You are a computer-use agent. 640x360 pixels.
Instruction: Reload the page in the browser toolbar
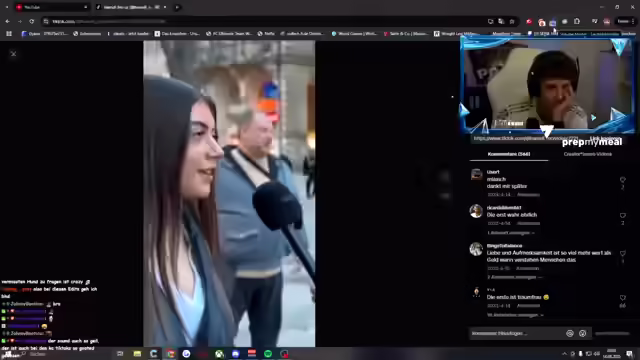click(31, 21)
